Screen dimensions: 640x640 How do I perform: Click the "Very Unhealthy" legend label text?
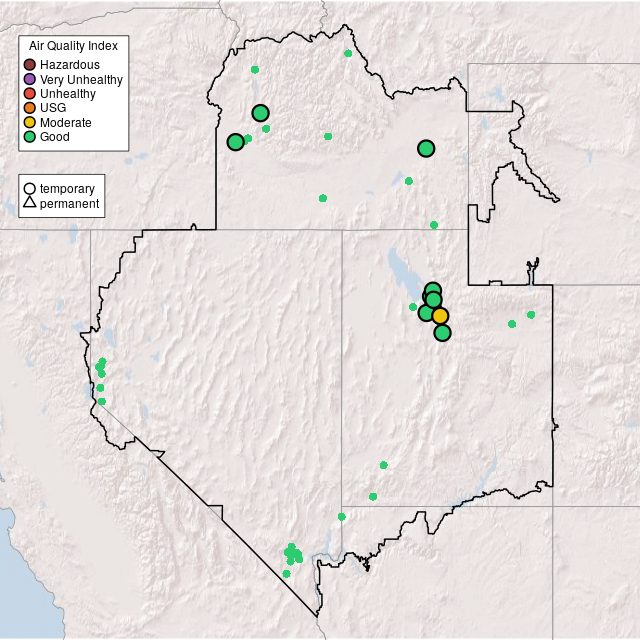81,79
